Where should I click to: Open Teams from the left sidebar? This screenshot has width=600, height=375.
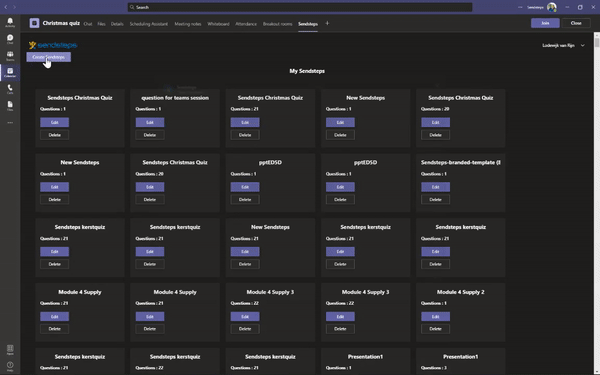pyautogui.click(x=10, y=56)
